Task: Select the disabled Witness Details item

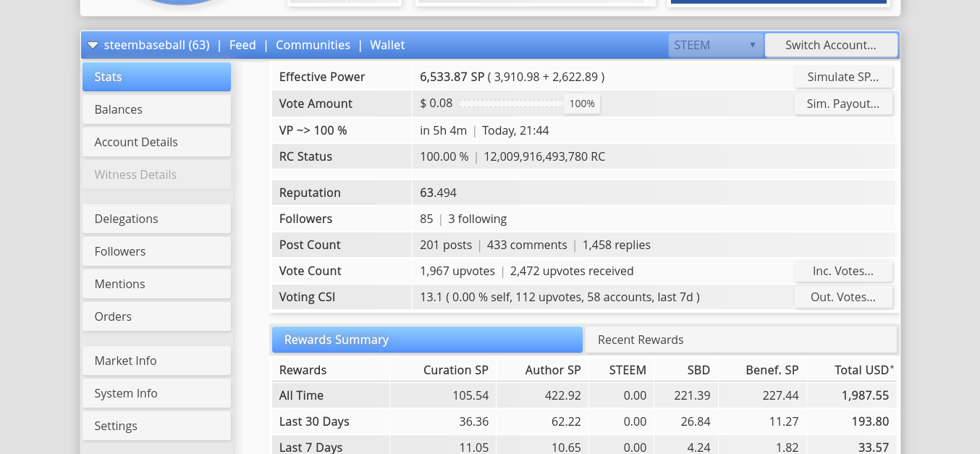Action: 156,175
